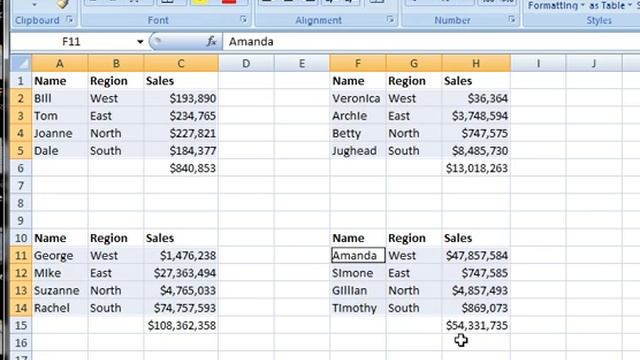640x360 pixels.
Task: Click the cell containing Tom
Action: point(60,116)
